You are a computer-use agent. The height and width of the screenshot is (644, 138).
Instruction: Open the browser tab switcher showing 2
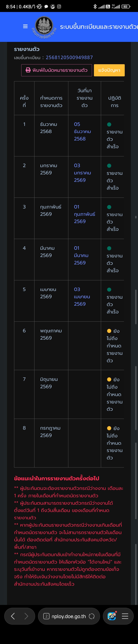pos(46,616)
